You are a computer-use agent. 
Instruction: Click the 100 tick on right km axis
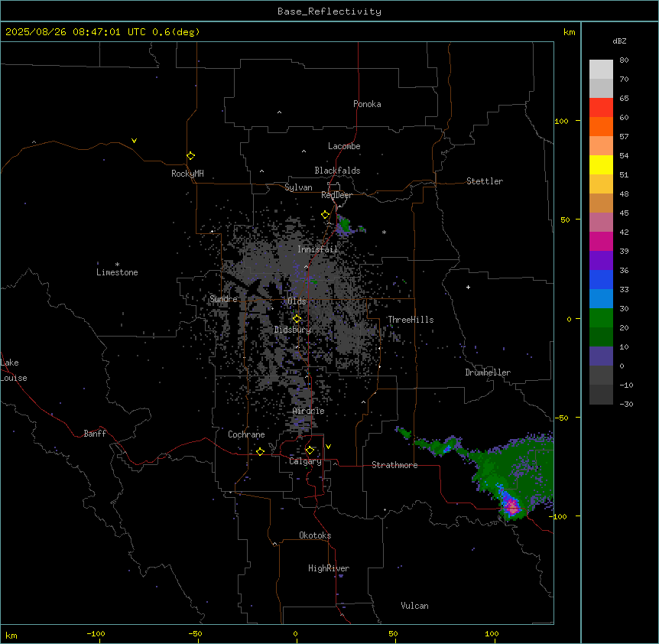coord(561,121)
